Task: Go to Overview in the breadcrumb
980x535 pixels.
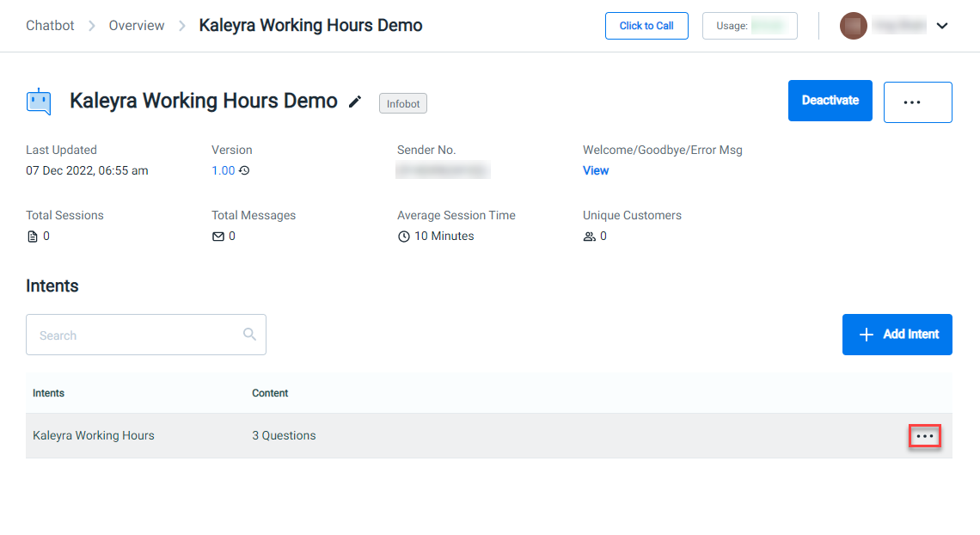Action: click(136, 26)
